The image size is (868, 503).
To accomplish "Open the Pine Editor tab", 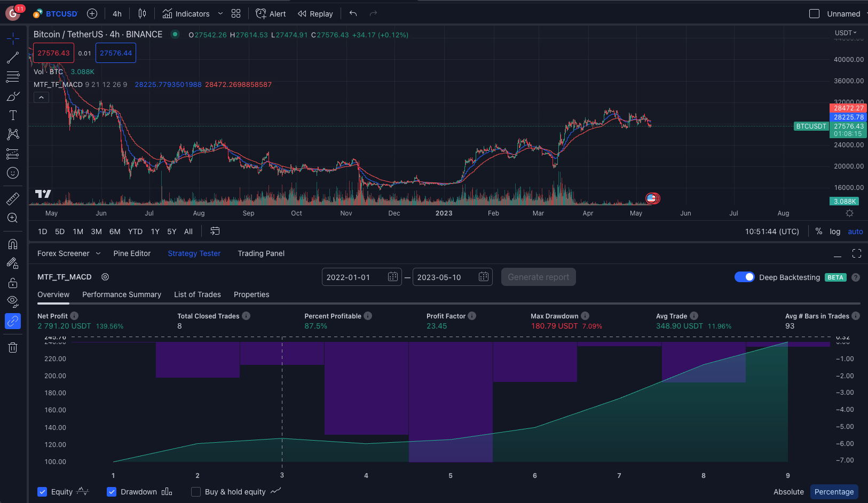I will [132, 253].
